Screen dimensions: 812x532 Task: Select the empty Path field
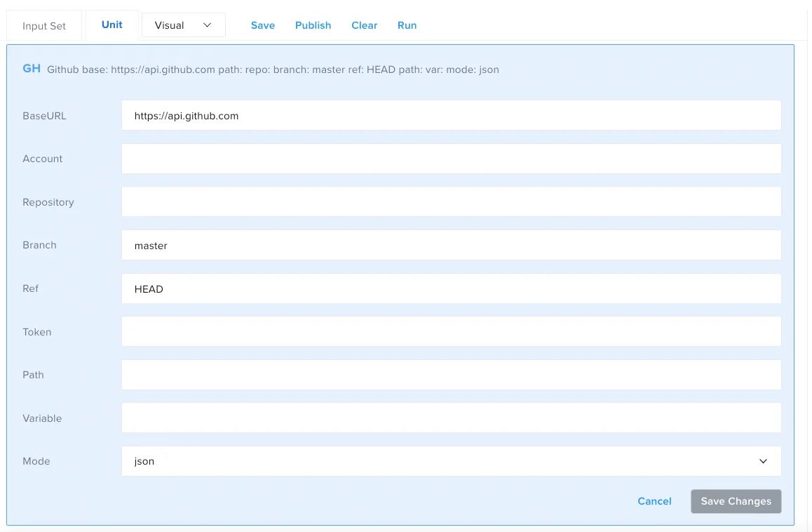(x=451, y=375)
